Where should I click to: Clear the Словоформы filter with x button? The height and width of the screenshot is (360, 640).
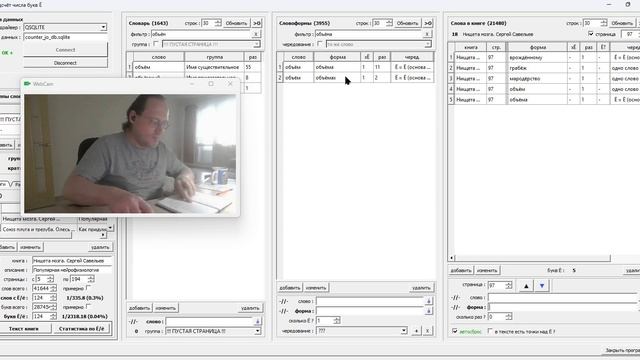pos(427,34)
